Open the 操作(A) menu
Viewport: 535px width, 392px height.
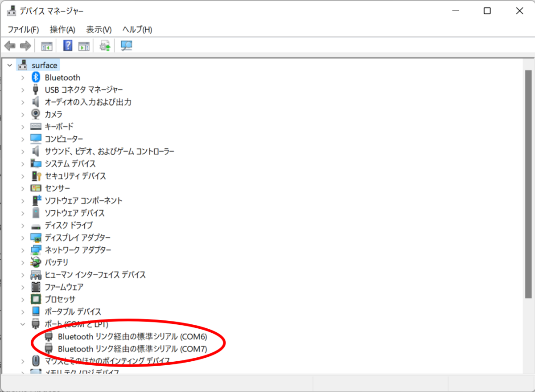click(62, 29)
